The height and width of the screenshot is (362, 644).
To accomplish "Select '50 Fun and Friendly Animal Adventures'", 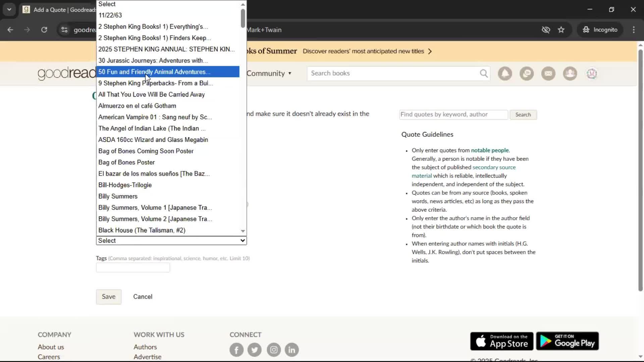I will tap(168, 72).
